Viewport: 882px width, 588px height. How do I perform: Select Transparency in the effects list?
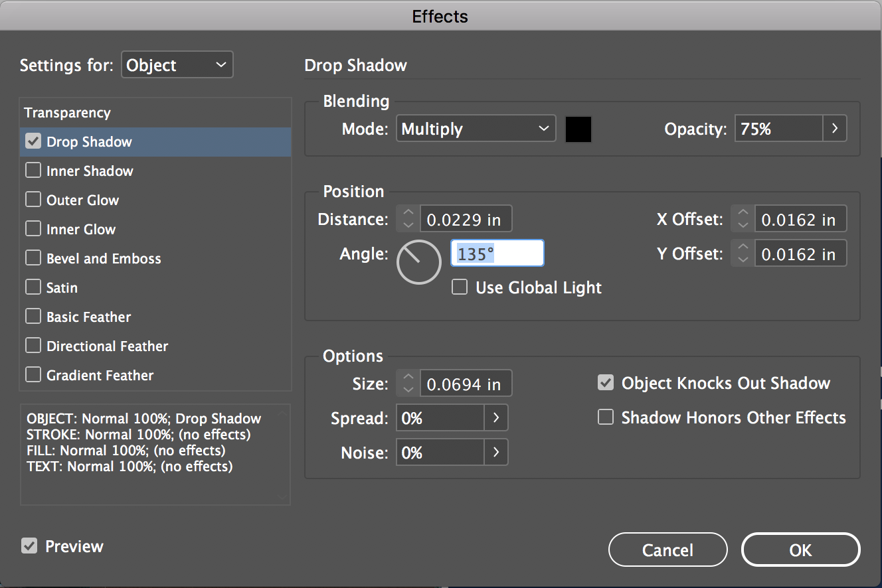coord(68,113)
